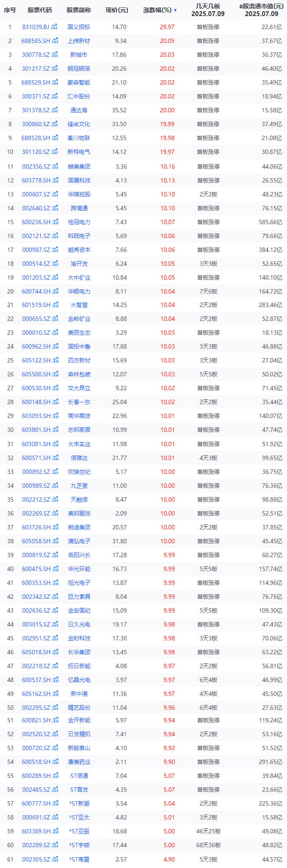
Task: Show chart for 300371.SZ via icon
Action: point(54,96)
